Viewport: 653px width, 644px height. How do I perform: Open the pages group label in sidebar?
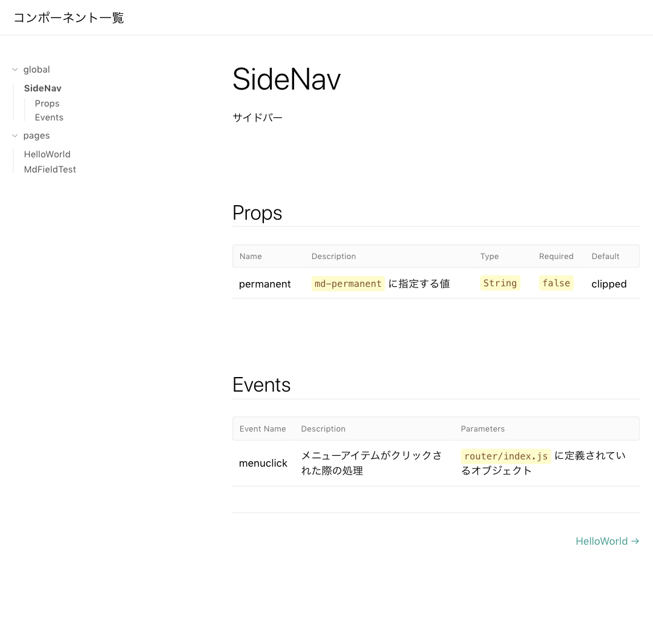coord(37,136)
